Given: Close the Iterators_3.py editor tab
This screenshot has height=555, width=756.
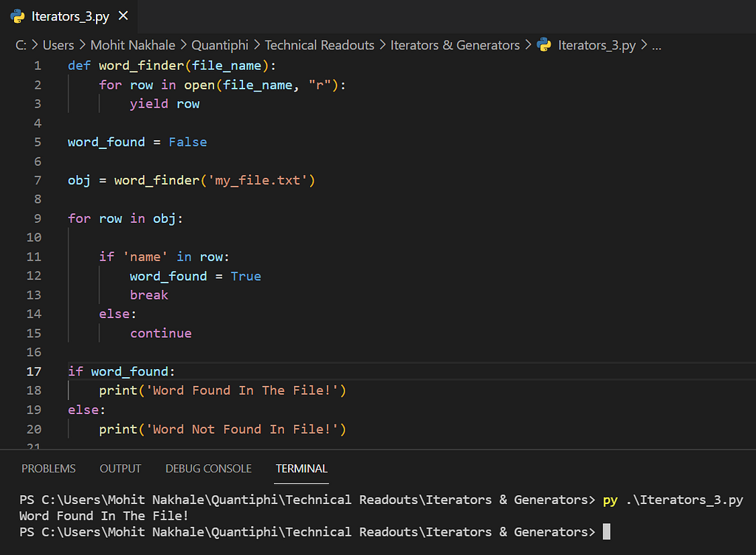Looking at the screenshot, I should pos(123,16).
